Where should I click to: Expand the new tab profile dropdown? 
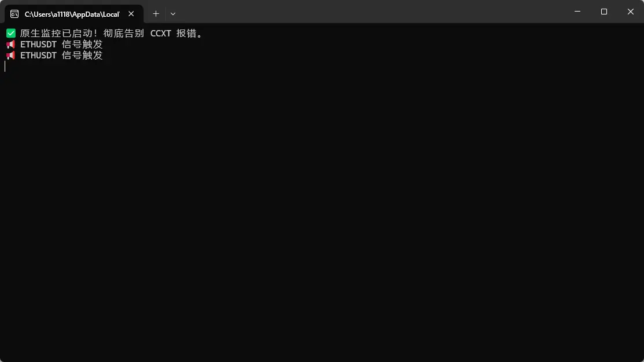click(x=173, y=14)
